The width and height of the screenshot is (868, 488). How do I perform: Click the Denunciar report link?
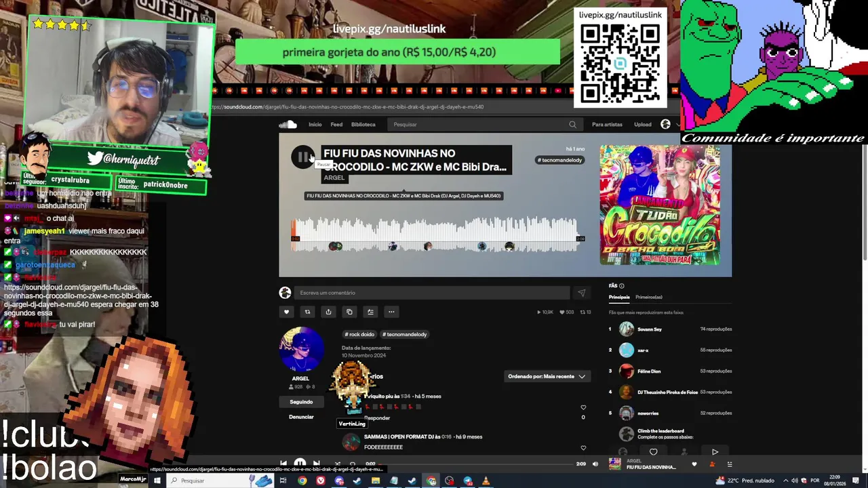301,417
